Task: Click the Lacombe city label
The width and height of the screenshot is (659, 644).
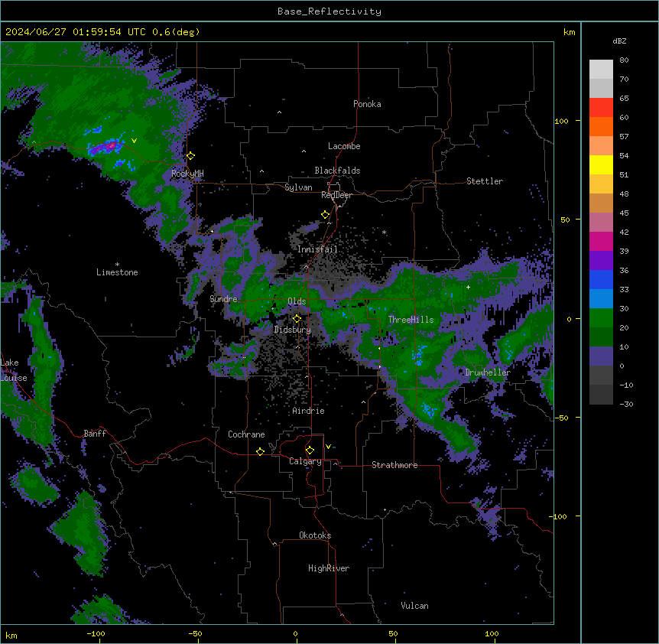Action: 344,146
